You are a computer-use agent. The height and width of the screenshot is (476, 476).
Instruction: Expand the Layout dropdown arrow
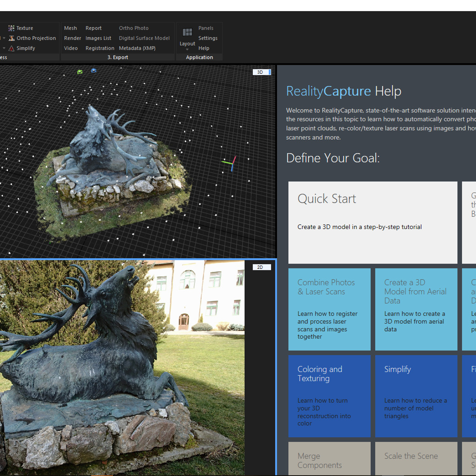tap(187, 49)
